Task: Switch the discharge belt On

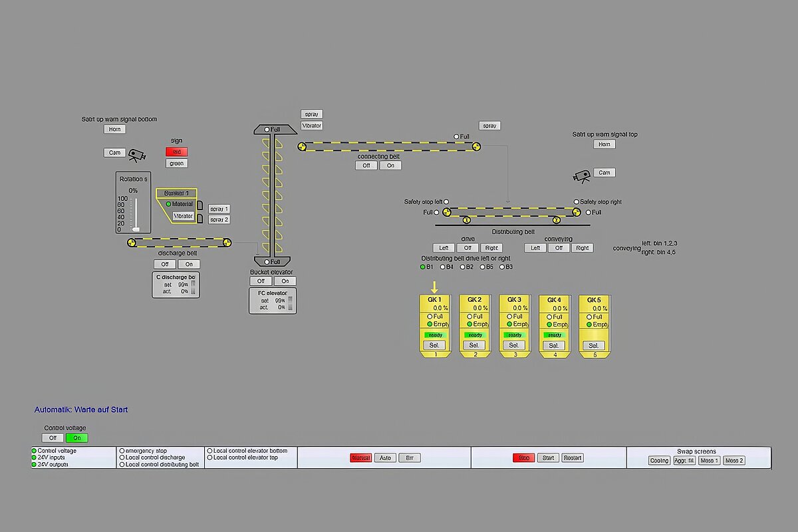Action: 189,264
